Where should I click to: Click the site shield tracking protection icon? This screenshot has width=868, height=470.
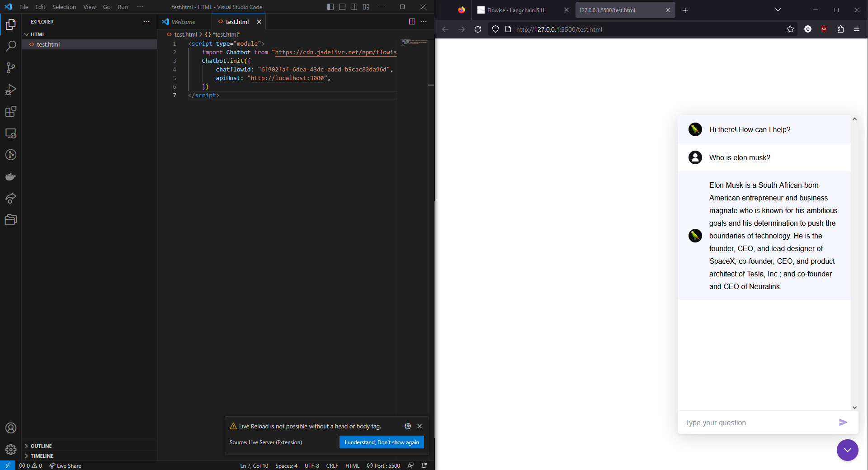(495, 29)
